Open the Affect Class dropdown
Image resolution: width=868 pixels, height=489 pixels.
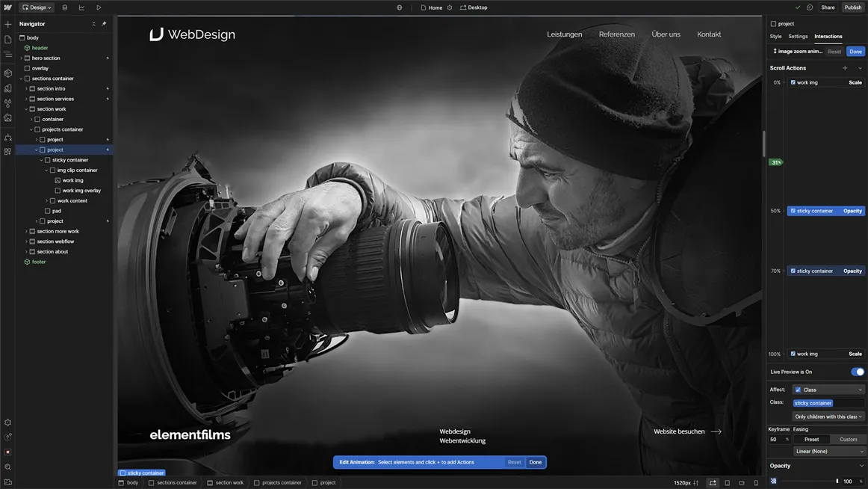pyautogui.click(x=828, y=390)
